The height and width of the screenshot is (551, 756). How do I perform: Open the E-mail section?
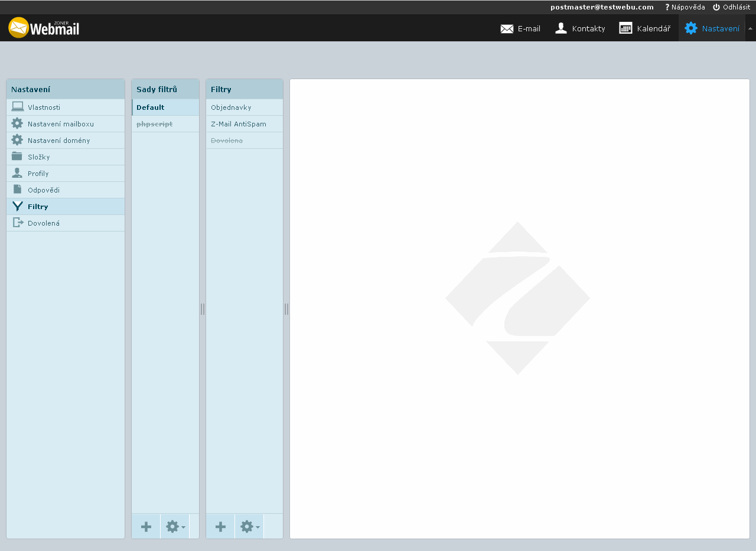[x=520, y=28]
